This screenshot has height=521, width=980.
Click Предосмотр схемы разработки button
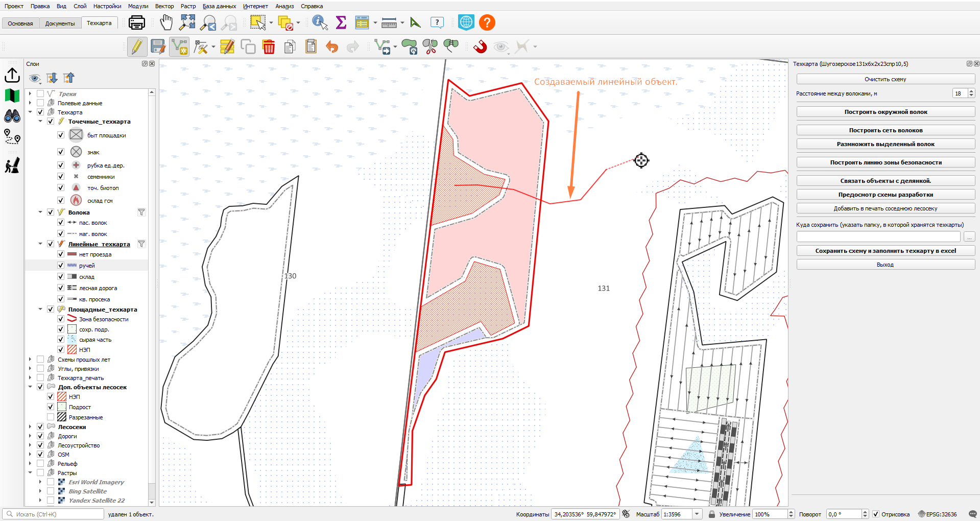886,195
